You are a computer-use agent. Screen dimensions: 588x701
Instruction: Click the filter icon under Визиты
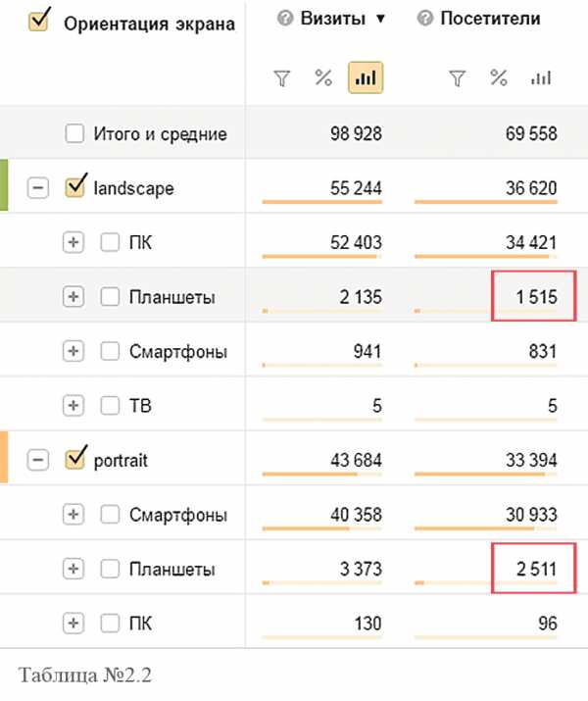click(x=282, y=79)
